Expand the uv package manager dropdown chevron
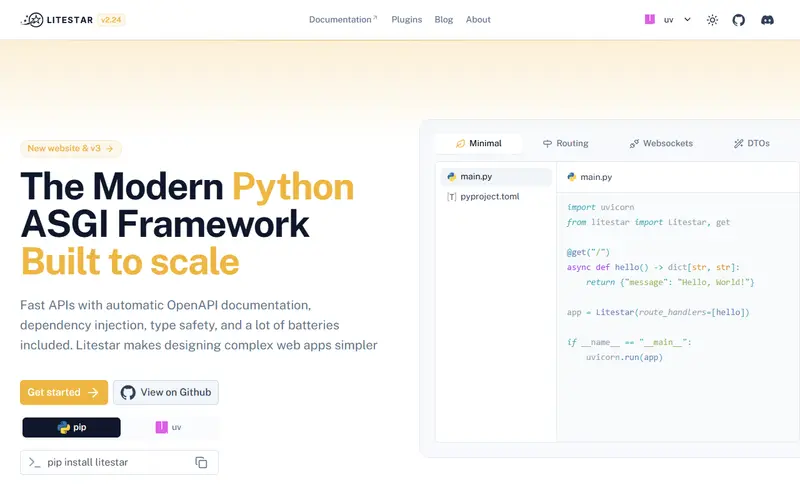Image resolution: width=800 pixels, height=500 pixels. point(687,19)
